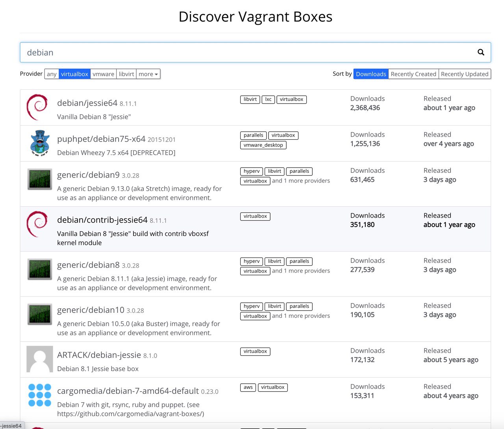The width and height of the screenshot is (504, 429).
Task: Click the 631,465 downloads count
Action: point(362,180)
